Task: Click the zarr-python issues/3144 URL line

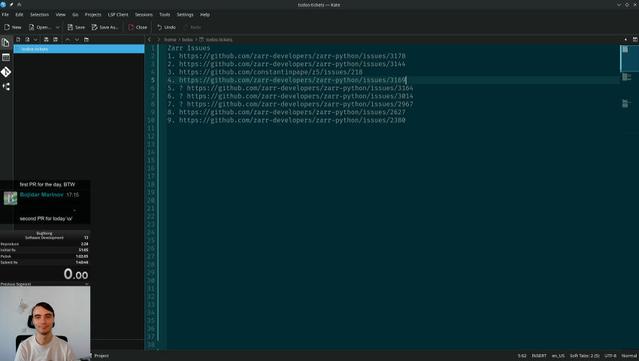Action: 286,64
